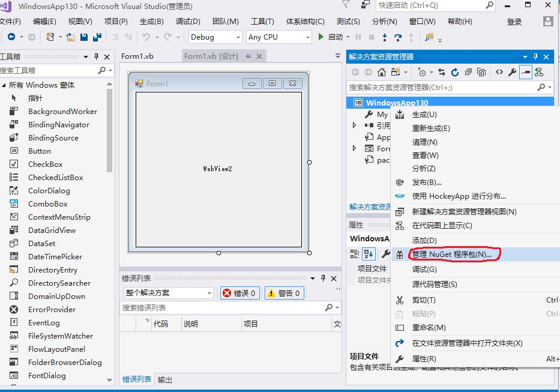560x392 pixels.
Task: Expand the Form1 node in Solution Explorer
Action: (354, 148)
